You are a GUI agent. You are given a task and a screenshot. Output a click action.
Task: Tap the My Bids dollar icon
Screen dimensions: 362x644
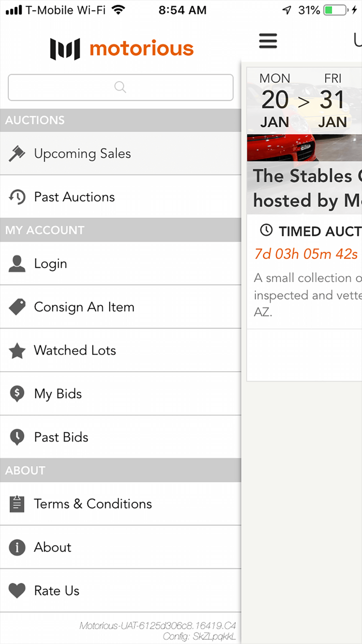(x=17, y=393)
